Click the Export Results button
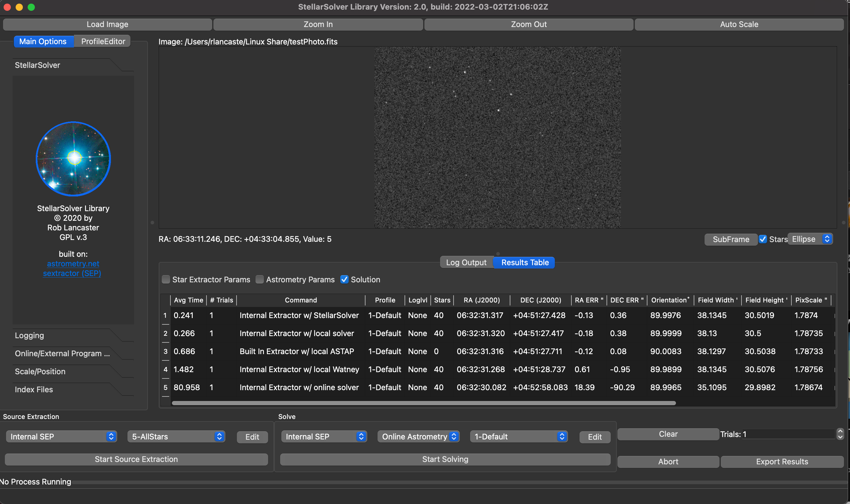The image size is (850, 504). coord(782,462)
